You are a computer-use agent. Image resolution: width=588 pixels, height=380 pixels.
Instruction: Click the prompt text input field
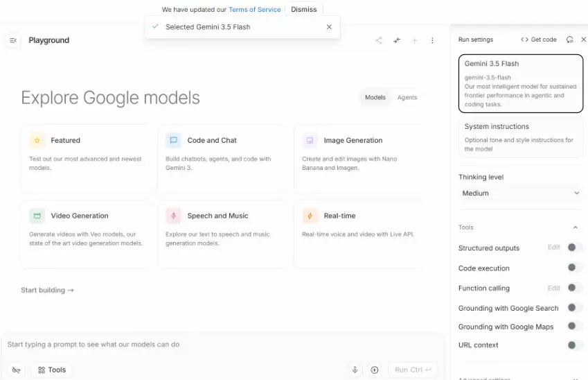coord(222,345)
